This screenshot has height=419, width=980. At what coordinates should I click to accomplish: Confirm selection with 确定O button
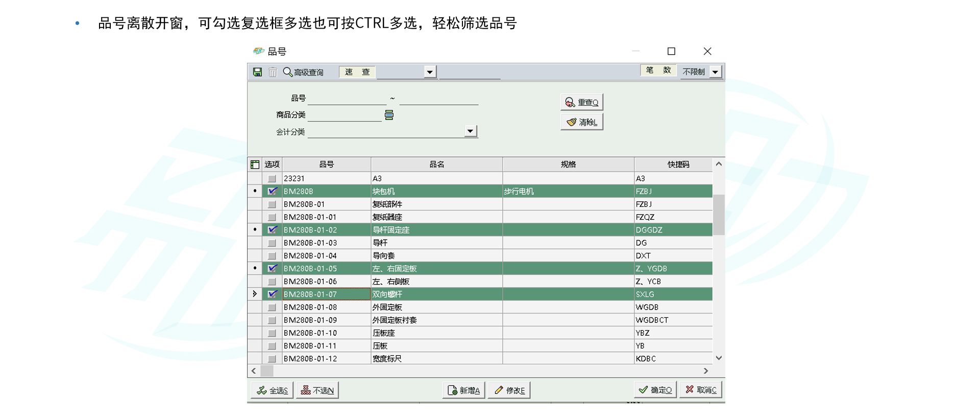(x=655, y=390)
